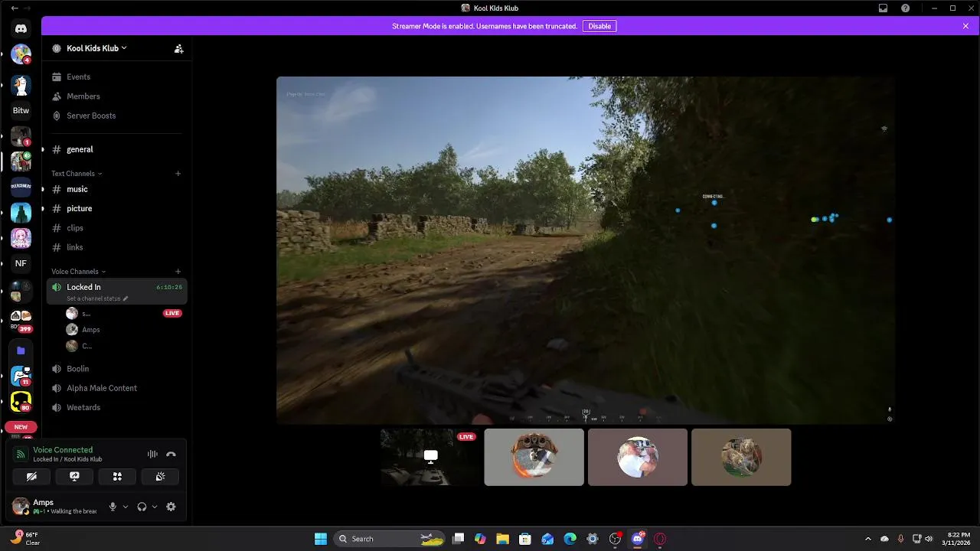Open the weather widget showing 66°F
This screenshot has width=980, height=551.
pyautogui.click(x=25, y=539)
